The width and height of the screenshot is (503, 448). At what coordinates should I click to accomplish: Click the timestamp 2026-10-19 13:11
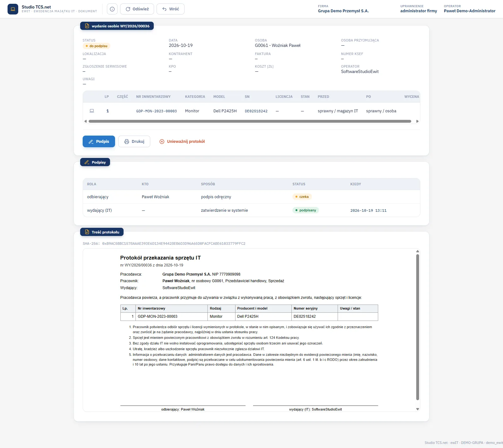coord(368,210)
